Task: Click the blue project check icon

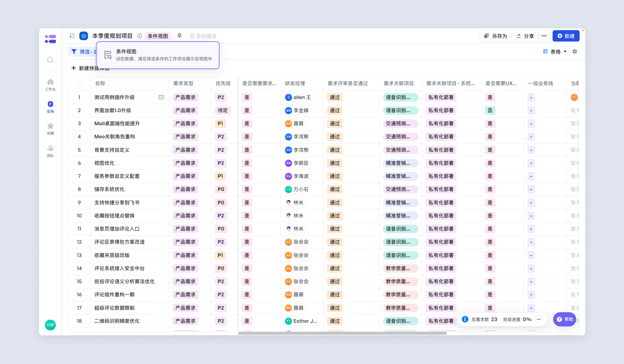Action: pos(84,36)
